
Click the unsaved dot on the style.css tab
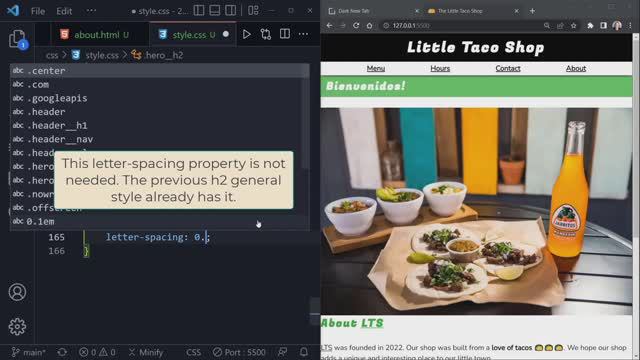[226, 34]
